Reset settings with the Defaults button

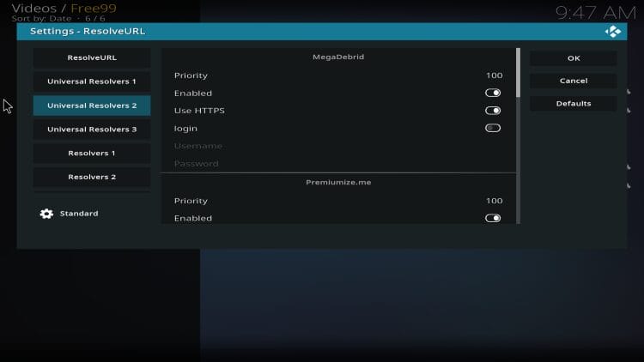click(x=574, y=104)
